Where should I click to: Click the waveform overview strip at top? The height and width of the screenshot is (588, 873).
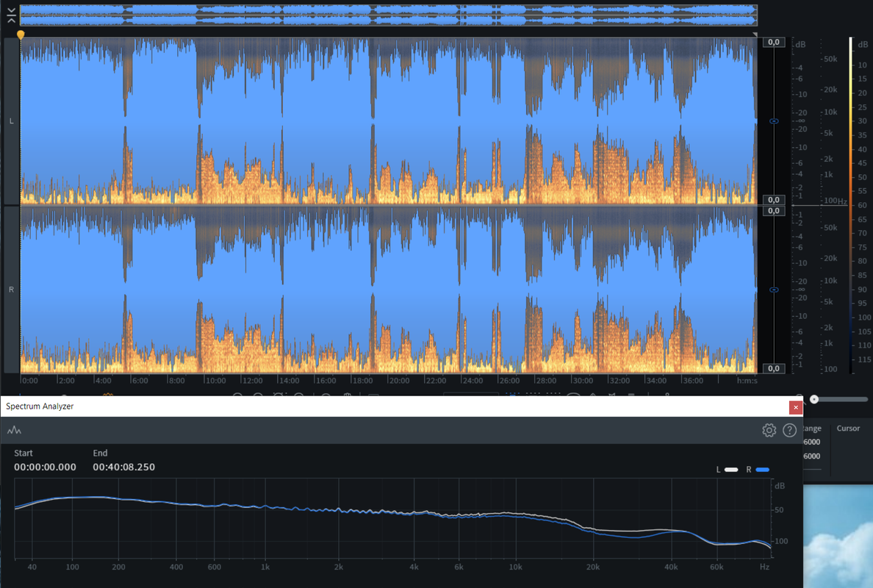pos(388,15)
